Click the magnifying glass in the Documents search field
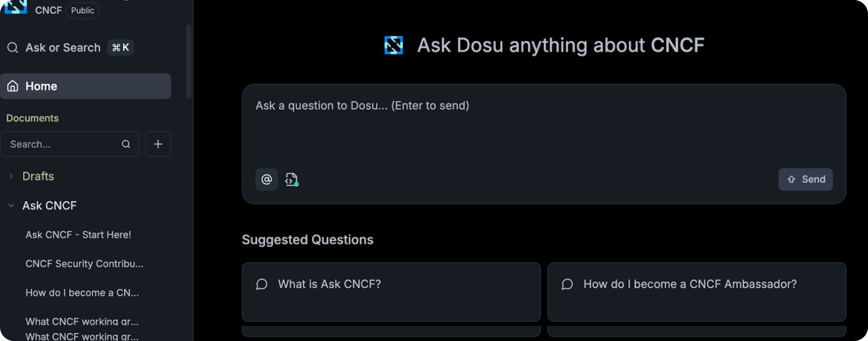 click(x=126, y=144)
